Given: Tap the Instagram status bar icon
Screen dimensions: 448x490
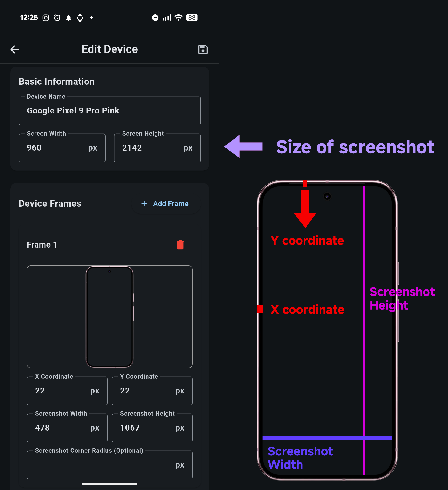Looking at the screenshot, I should (46, 17).
